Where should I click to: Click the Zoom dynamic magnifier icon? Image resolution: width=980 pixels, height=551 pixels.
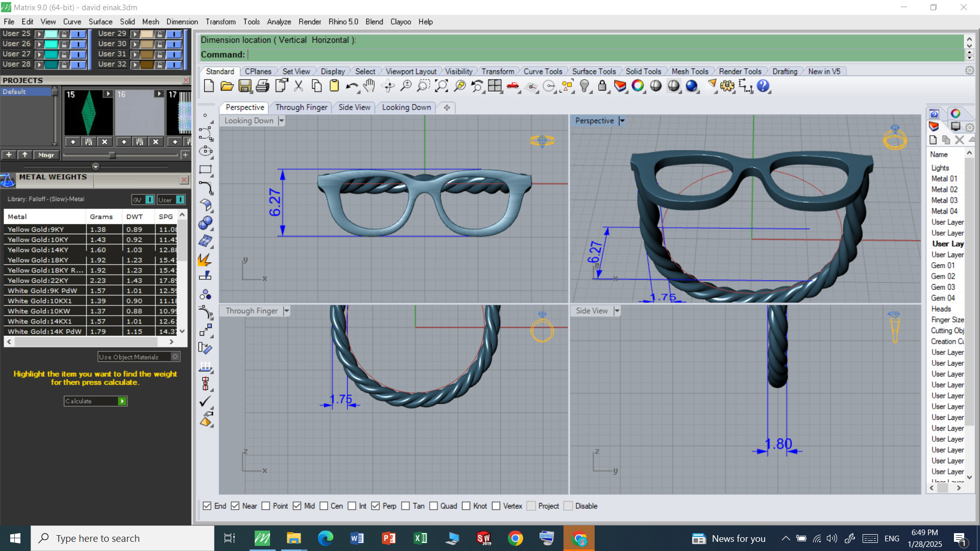[406, 86]
